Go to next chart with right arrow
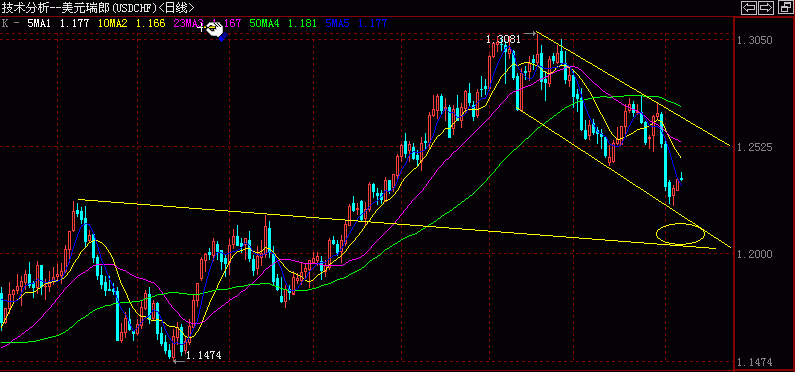Image resolution: width=795 pixels, height=372 pixels. tap(765, 7)
